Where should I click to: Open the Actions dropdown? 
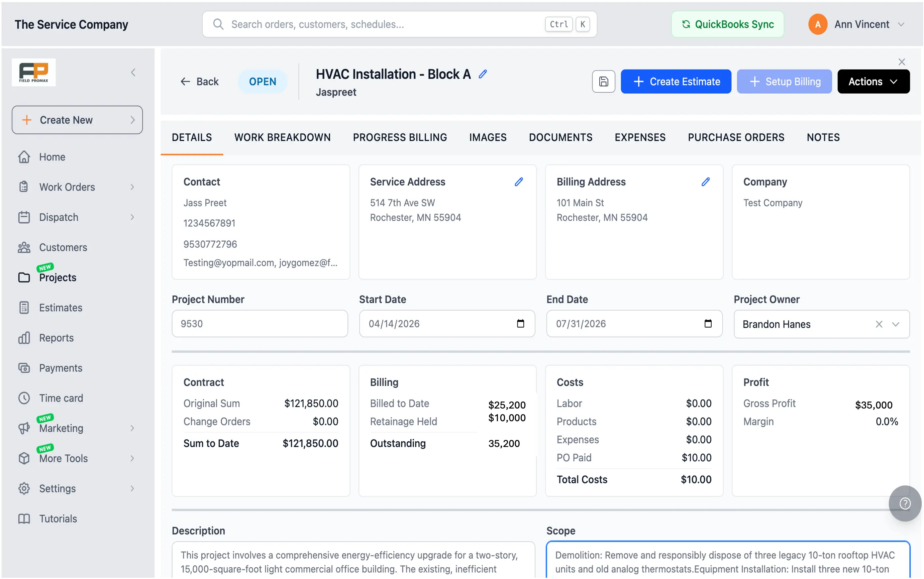pos(873,81)
